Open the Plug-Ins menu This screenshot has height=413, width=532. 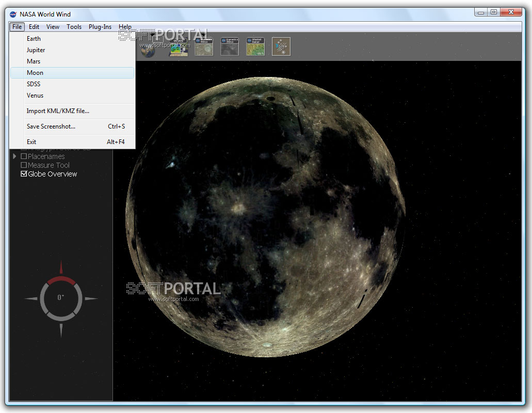(x=100, y=27)
